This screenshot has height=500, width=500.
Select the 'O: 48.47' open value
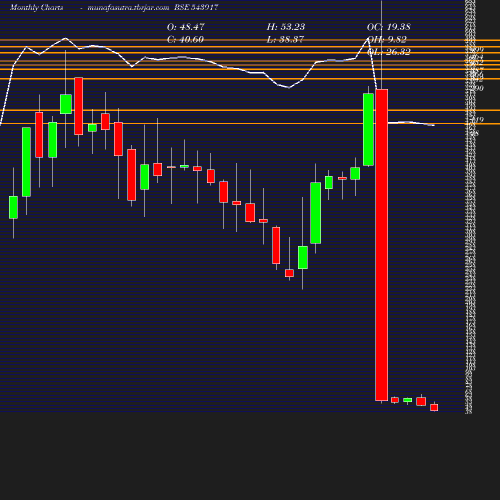tap(185, 27)
